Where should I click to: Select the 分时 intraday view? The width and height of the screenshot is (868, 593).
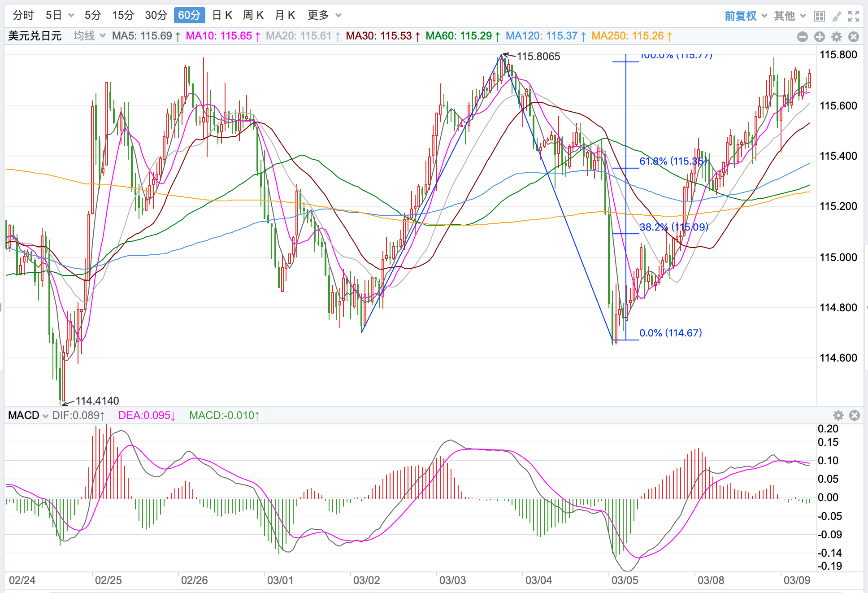click(x=23, y=15)
